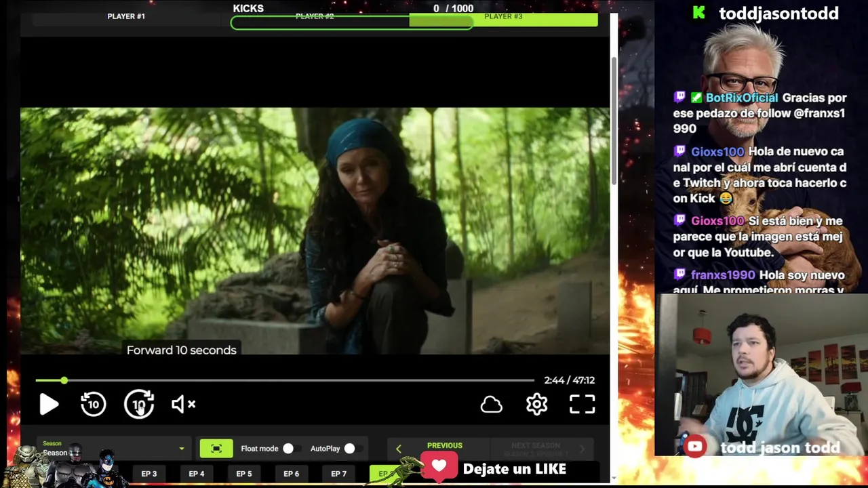Click the Forward 10 seconds tooltip

[182, 350]
